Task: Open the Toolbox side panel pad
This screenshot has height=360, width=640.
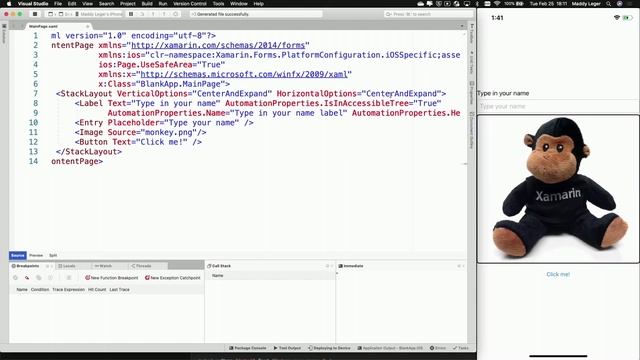Action: (x=472, y=33)
